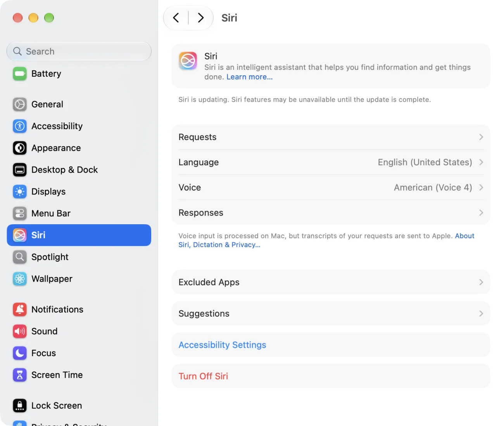Select Wallpaper label in the sidebar
Screen dimensions: 504x426
(x=52, y=279)
